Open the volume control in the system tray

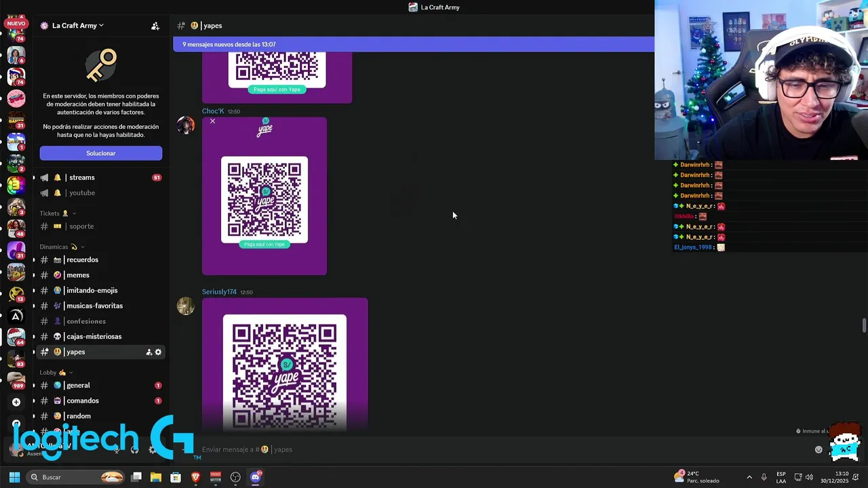click(809, 477)
